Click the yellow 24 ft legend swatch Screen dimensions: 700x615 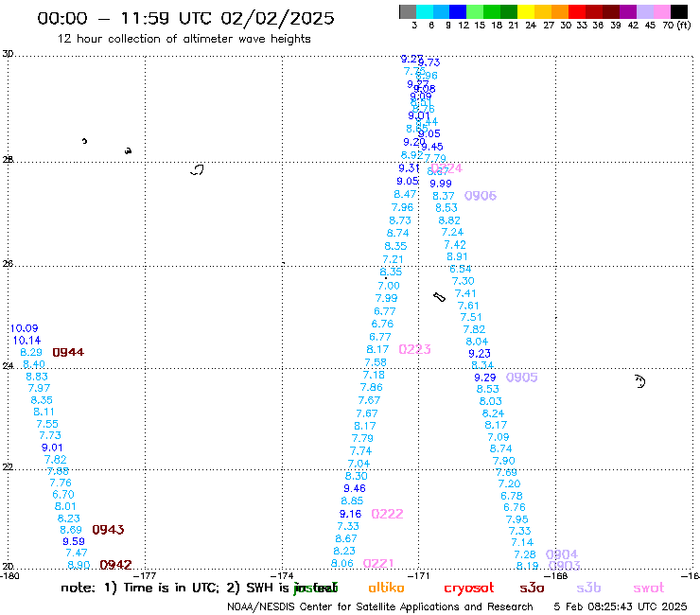point(526,11)
